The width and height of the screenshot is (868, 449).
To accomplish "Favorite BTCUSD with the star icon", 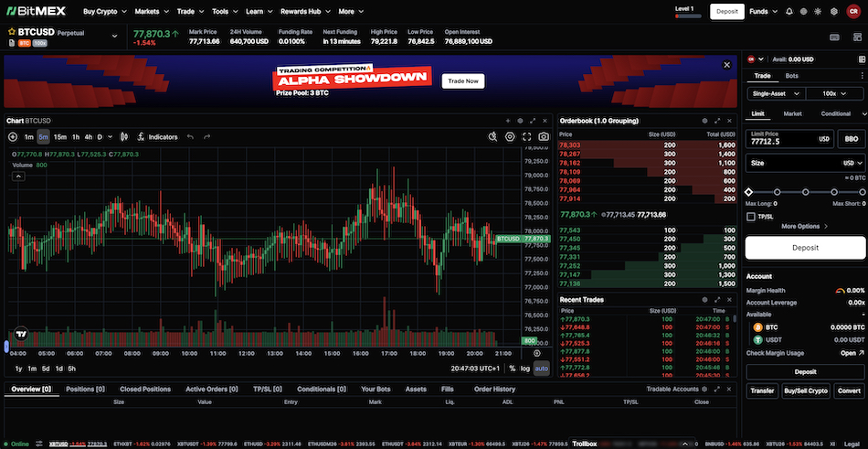I will tap(12, 33).
